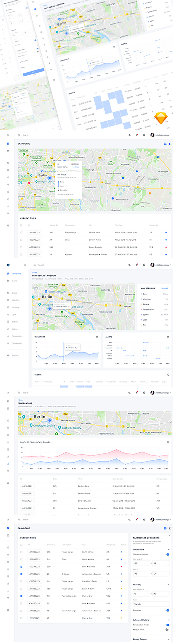173x644 pixels.
Task: Enable the Module reset switch
Action: coord(167,630)
